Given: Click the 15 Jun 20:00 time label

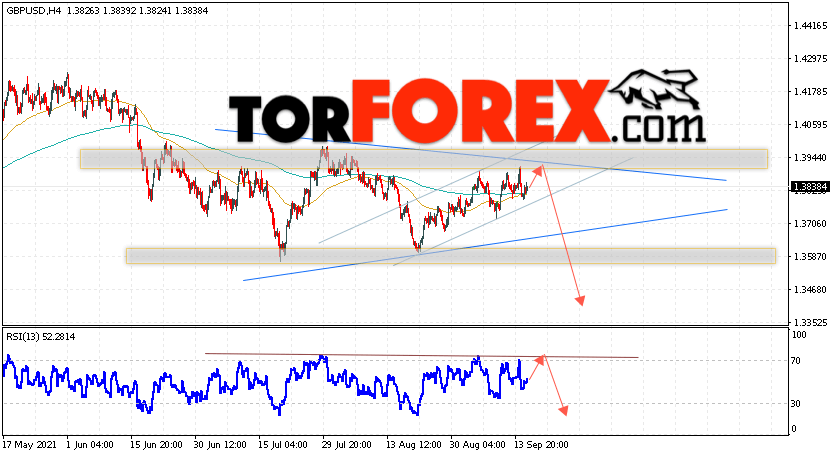Looking at the screenshot, I should click(x=156, y=444).
